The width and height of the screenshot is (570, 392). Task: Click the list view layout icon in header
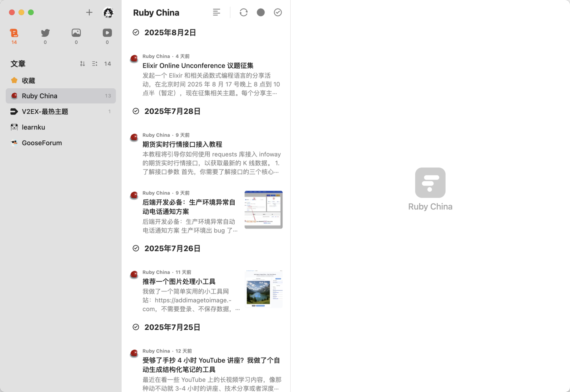[x=217, y=12]
